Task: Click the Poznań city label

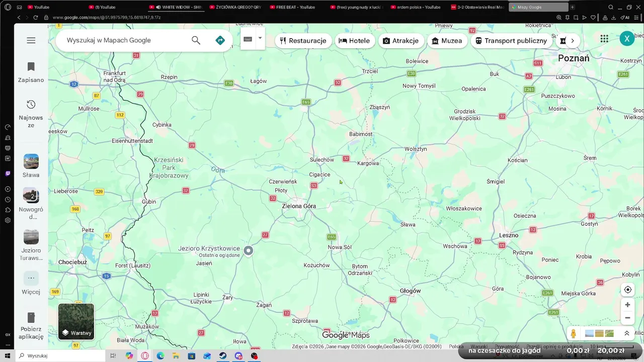Action: coord(574,58)
